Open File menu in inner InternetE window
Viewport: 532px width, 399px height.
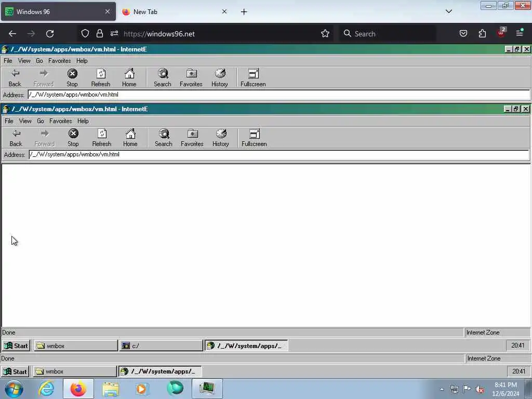(9, 121)
